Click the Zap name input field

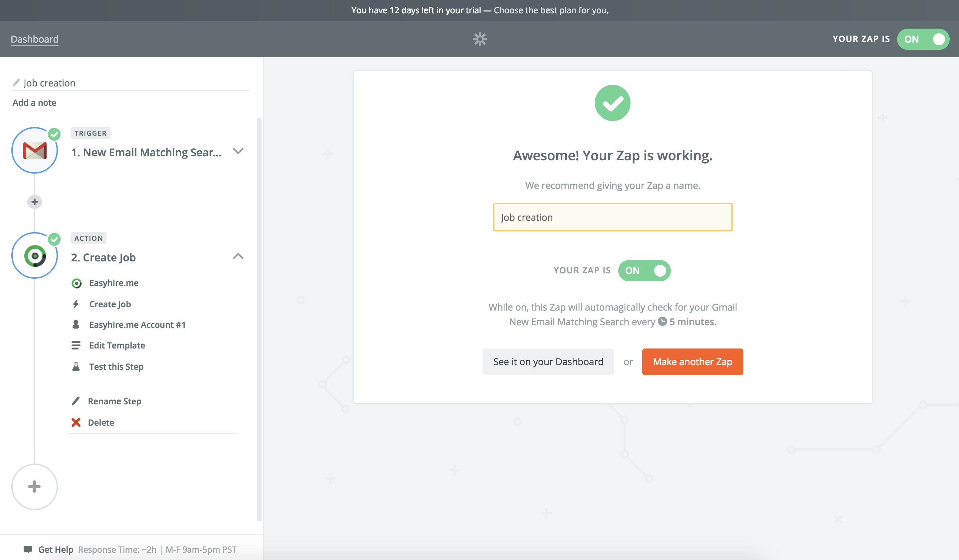click(612, 217)
